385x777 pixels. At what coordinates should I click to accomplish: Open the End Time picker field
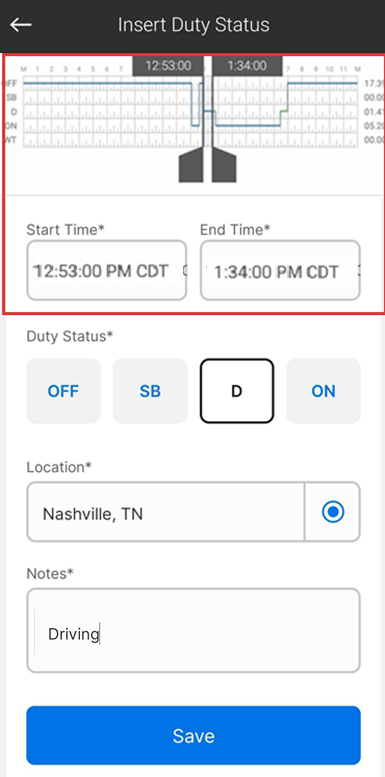click(x=280, y=271)
